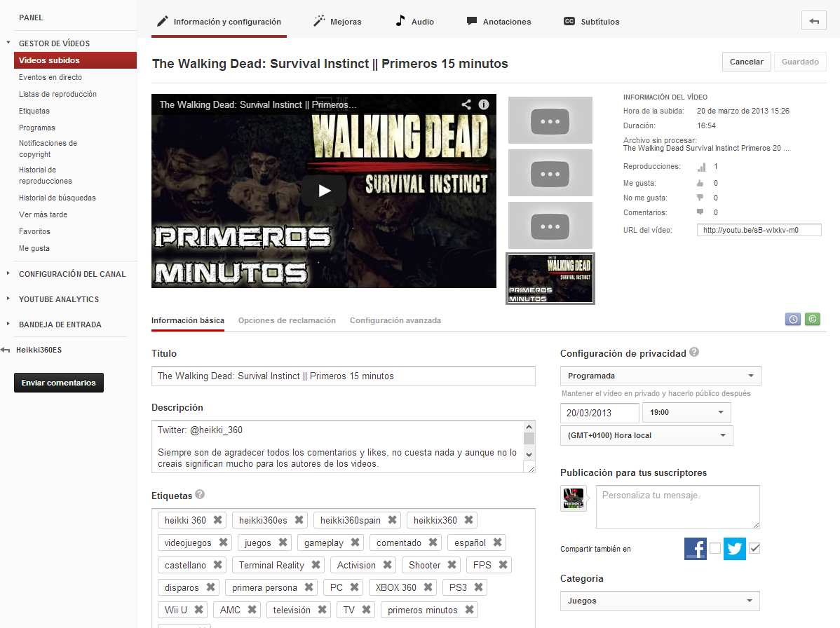Image resolution: width=840 pixels, height=628 pixels.
Task: Open Ver más tarde in sidebar
Action: (x=43, y=214)
